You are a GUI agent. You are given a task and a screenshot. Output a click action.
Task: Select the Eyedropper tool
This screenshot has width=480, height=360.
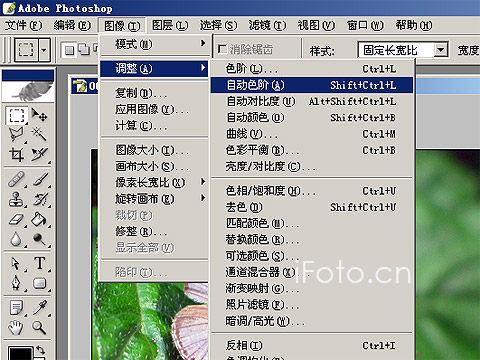tap(40, 307)
